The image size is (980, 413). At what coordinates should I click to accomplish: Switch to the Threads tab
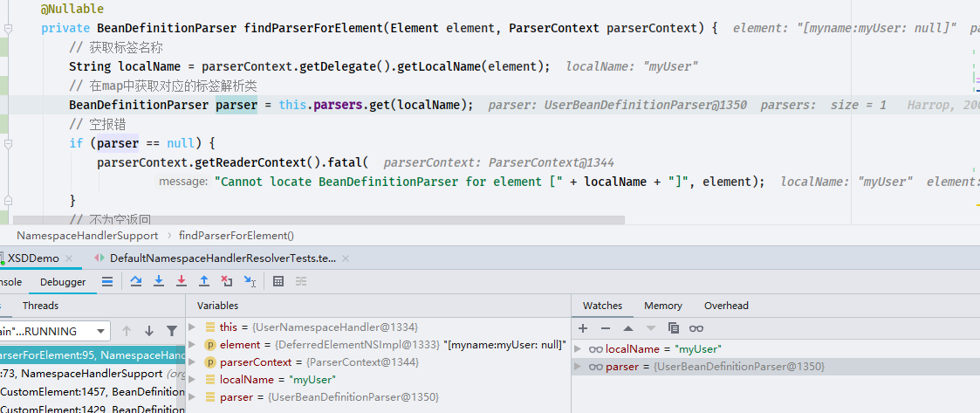click(41, 306)
